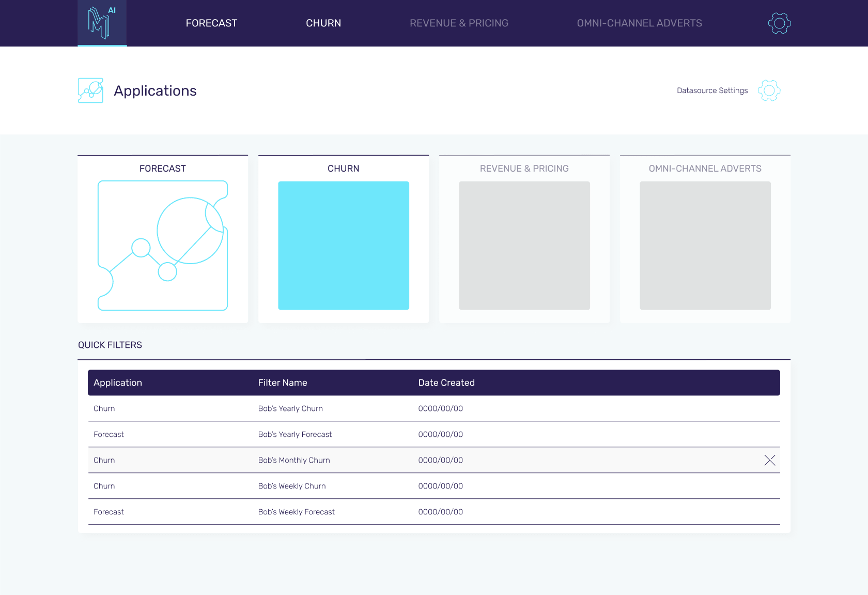Open the FORECAST tab in top navigation
The height and width of the screenshot is (595, 868).
pyautogui.click(x=211, y=23)
